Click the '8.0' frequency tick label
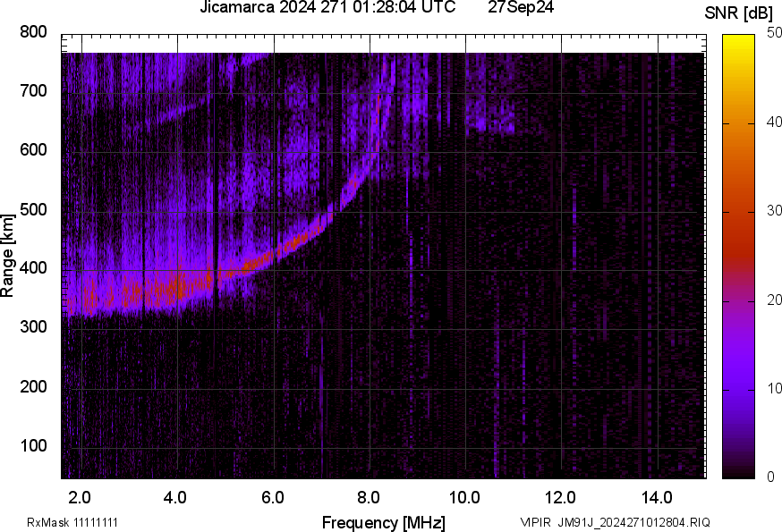The height and width of the screenshot is (532, 782). point(369,496)
